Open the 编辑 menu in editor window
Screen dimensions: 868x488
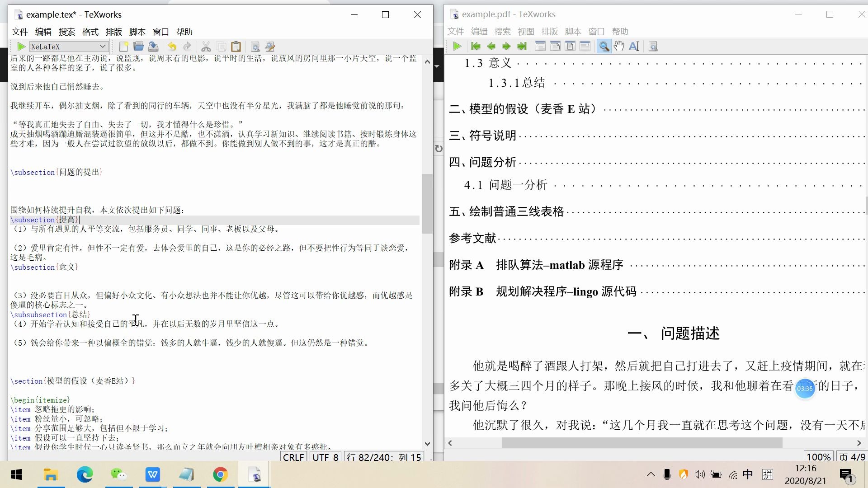(43, 32)
